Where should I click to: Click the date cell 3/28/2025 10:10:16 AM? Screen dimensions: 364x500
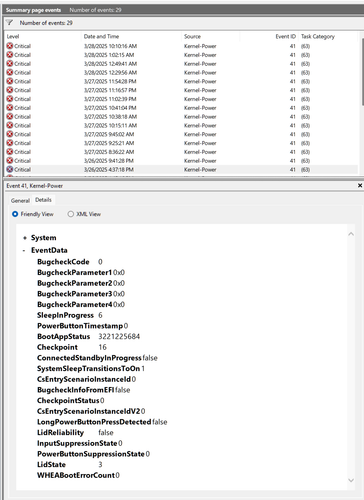[x=110, y=46]
